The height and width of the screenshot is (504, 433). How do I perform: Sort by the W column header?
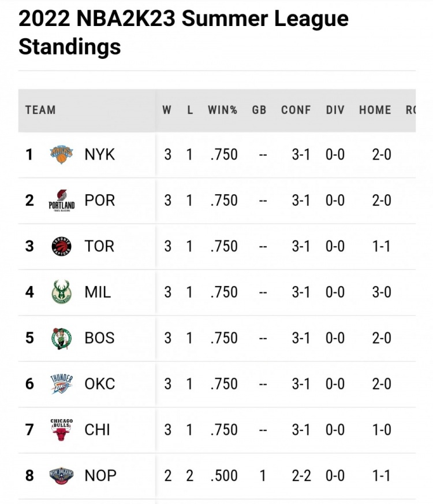pyautogui.click(x=167, y=110)
